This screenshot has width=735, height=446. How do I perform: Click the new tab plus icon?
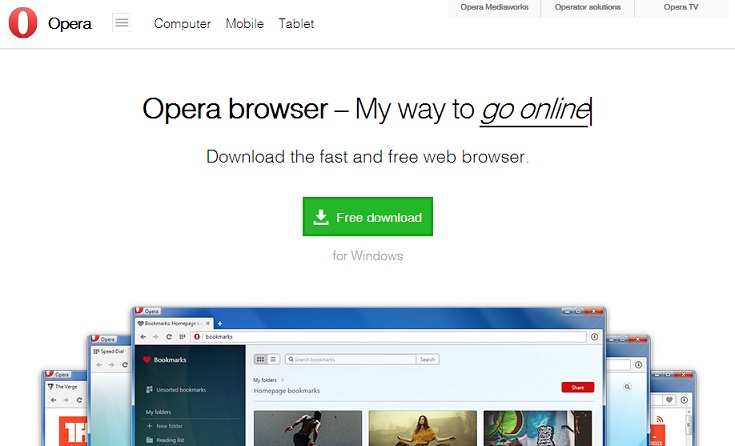click(x=220, y=324)
